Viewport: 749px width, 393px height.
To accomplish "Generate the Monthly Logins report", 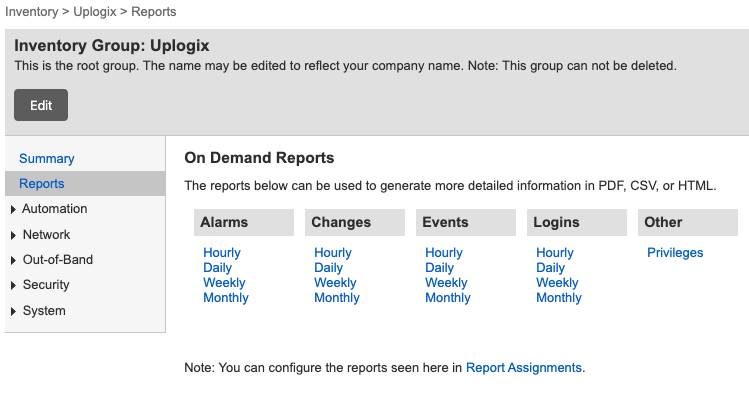I will coord(559,297).
